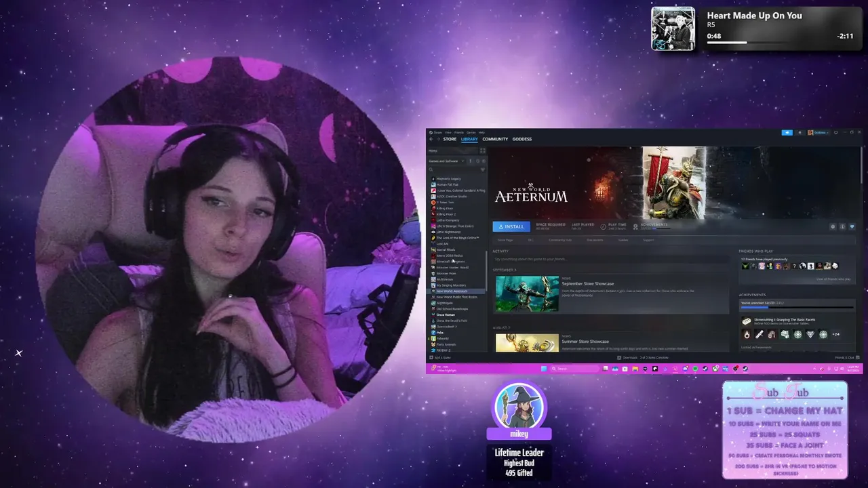Go forward with Steam's forward arrow
This screenshot has width=868, height=488.
438,139
